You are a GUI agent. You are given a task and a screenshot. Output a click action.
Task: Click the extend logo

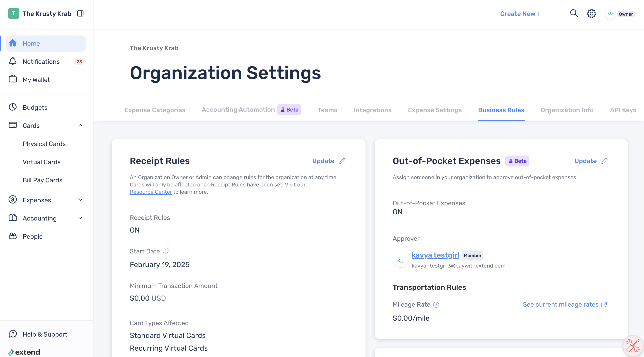(24, 352)
